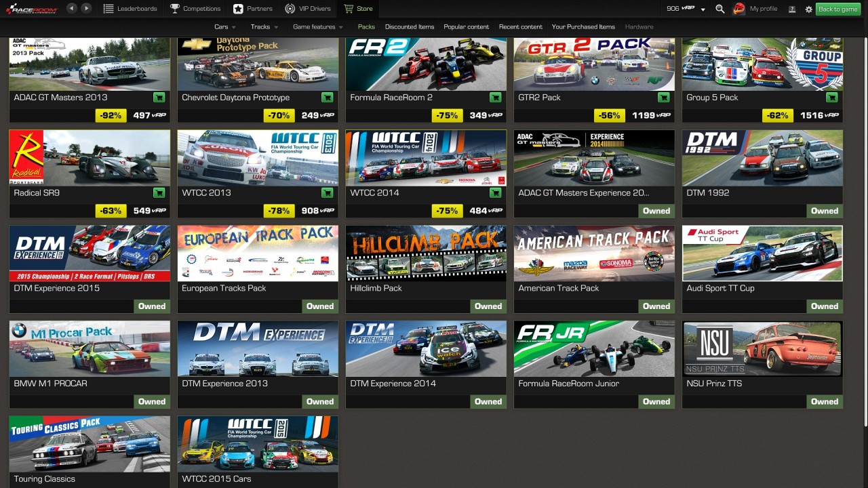Go back with the left arrow button
The height and width of the screenshot is (488, 868).
point(71,8)
